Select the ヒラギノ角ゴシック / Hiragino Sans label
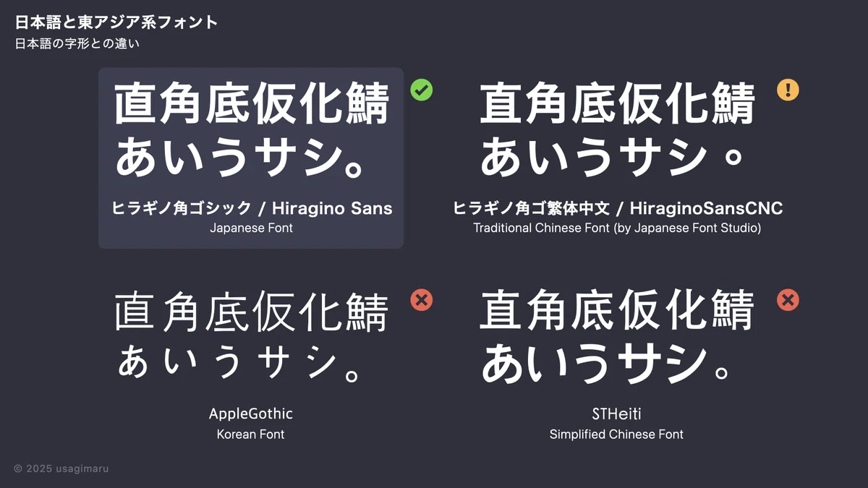This screenshot has height=488, width=868. pyautogui.click(x=251, y=209)
